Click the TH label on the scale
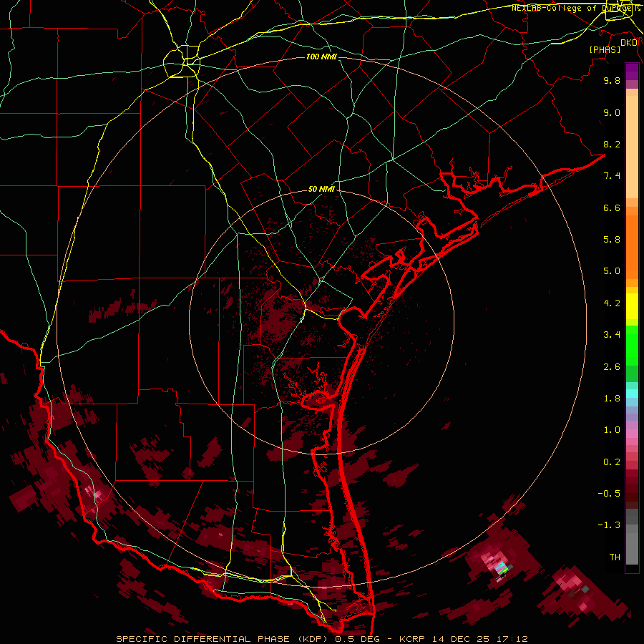This screenshot has width=644, height=644. (615, 557)
